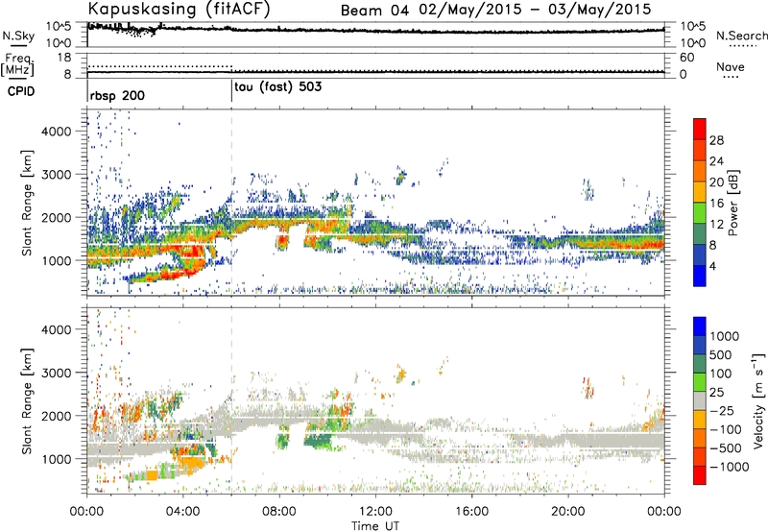This screenshot has width=768, height=532.
Task: Click the red top of the power colorbar
Action: click(700, 129)
